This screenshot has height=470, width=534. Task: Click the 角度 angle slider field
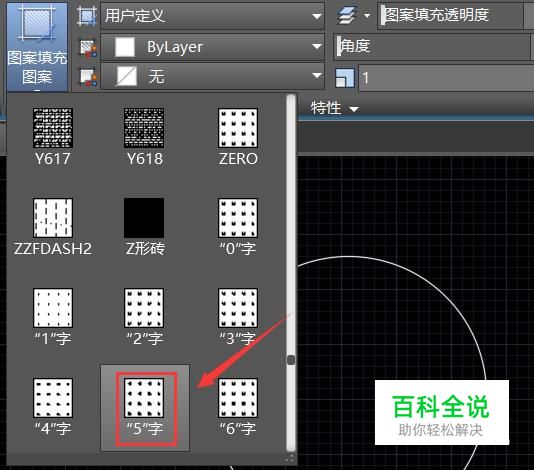pyautogui.click(x=432, y=47)
